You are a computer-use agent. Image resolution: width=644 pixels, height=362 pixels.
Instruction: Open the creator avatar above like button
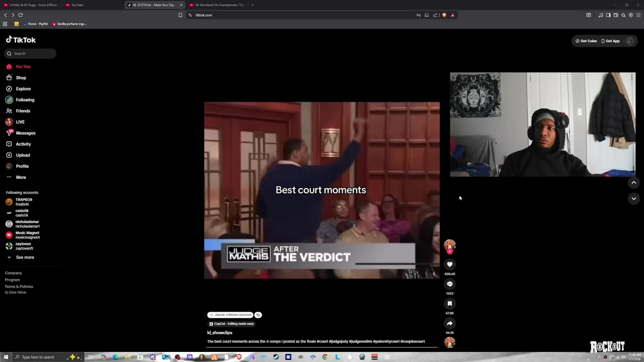tap(450, 245)
